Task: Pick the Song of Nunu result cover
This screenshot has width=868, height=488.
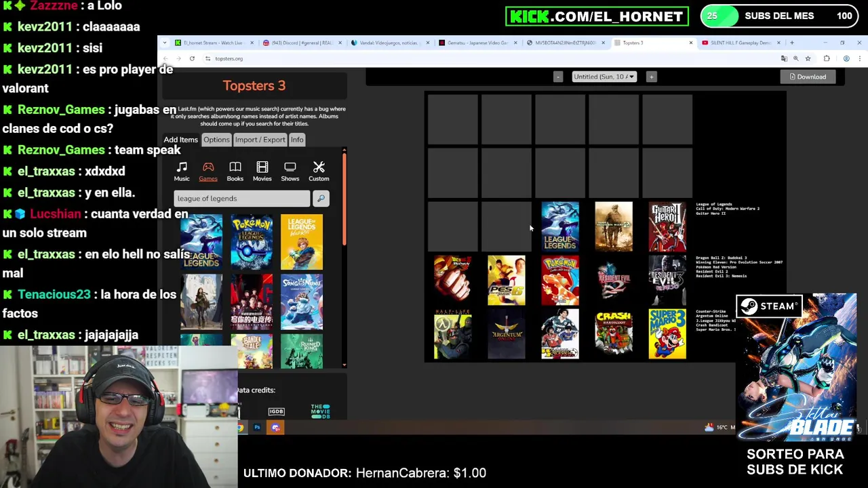Action: tap(302, 302)
